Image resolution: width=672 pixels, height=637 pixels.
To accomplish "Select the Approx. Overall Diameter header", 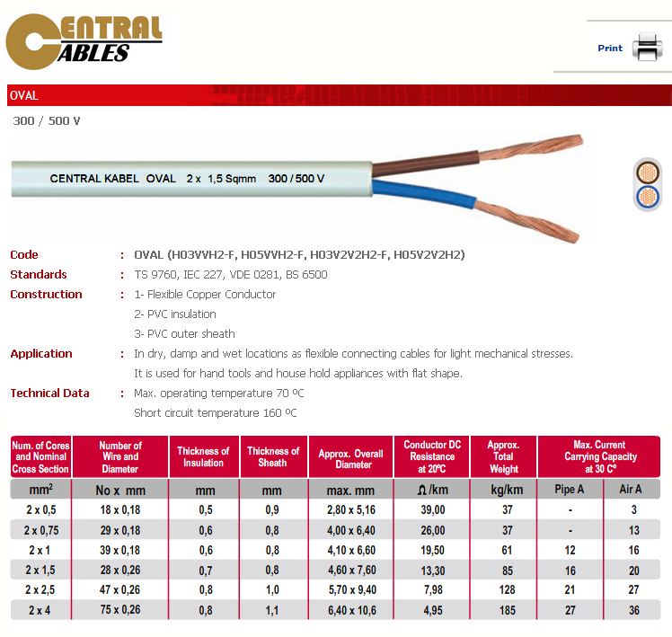I will [x=351, y=456].
